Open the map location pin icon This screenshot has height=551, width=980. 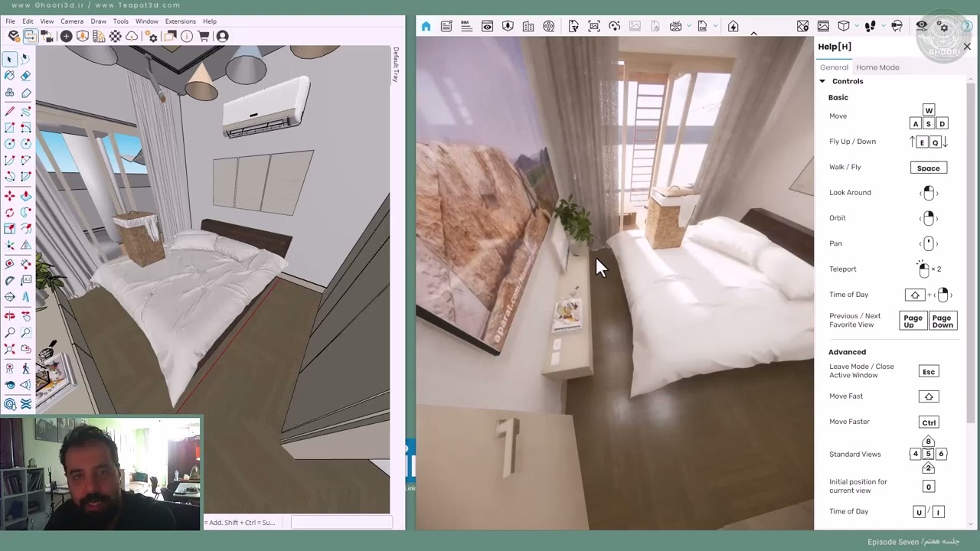tap(802, 26)
